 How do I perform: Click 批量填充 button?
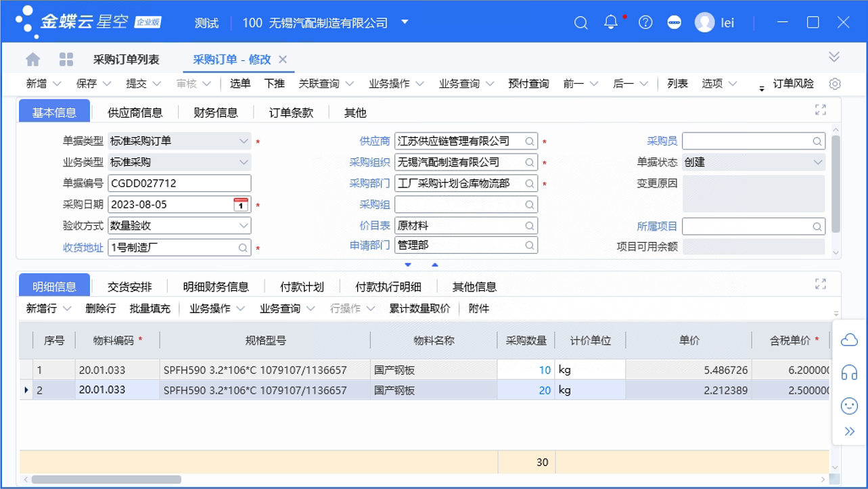pyautogui.click(x=150, y=308)
